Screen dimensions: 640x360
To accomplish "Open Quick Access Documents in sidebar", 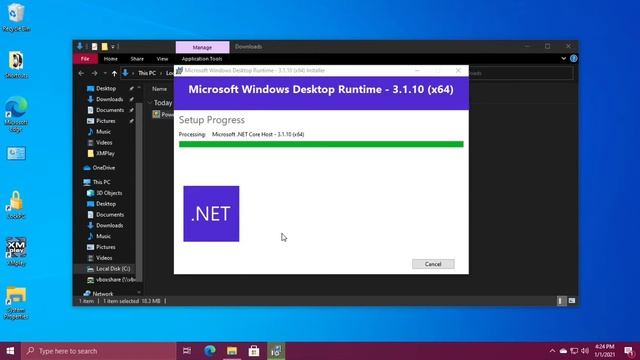I will [x=110, y=110].
